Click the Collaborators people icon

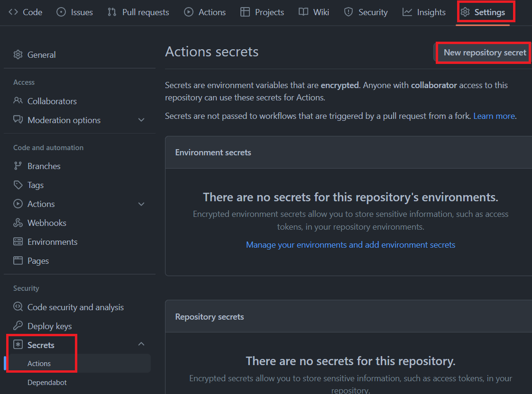[x=18, y=101]
